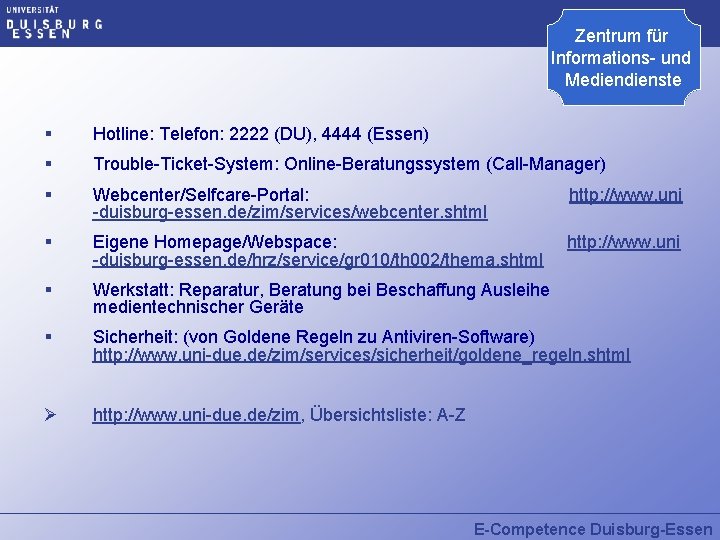Click the Zentrum für Informations- und Mediendienste badge
The width and height of the screenshot is (720, 540).
pos(624,57)
